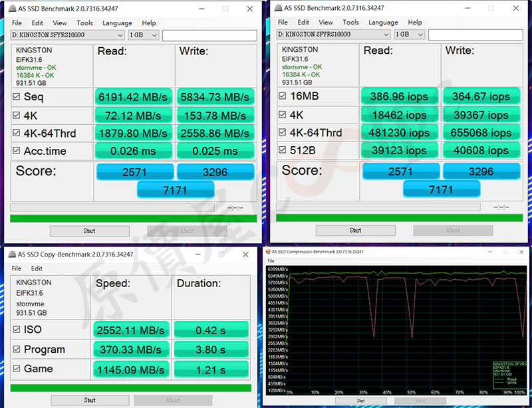The image size is (532, 408).
Task: Open the Edit menu in the Copy-Benchmark window
Action: (37, 268)
